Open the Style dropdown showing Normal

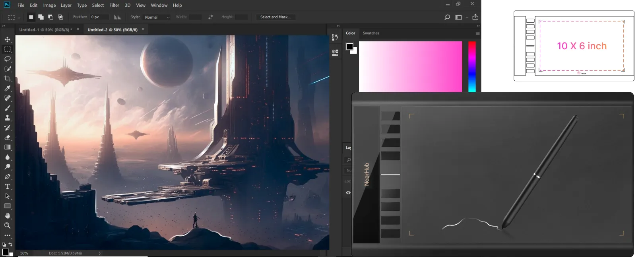pyautogui.click(x=156, y=17)
